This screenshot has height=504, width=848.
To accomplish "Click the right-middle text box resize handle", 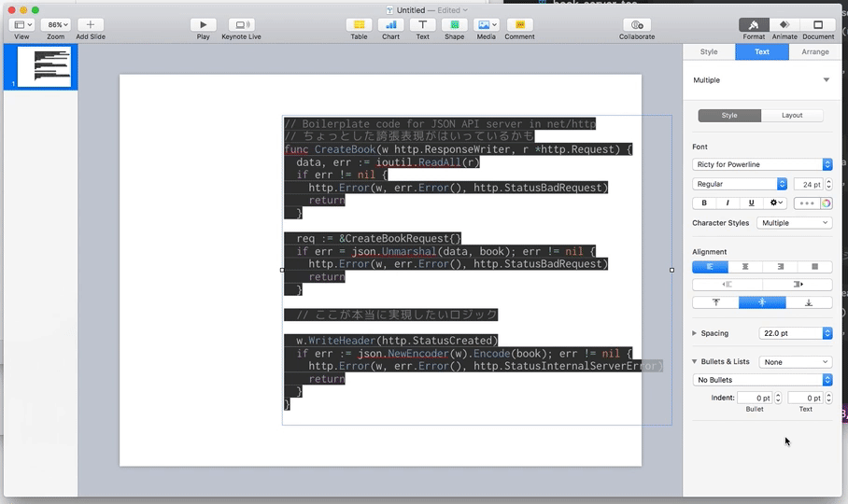I will point(671,270).
